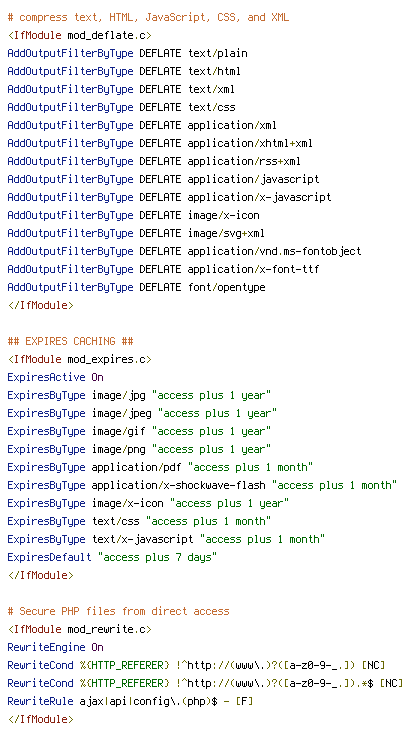The height and width of the screenshot is (736, 418).
Task: Click the RewriteRule ajax|api|config line
Action: click(130, 702)
